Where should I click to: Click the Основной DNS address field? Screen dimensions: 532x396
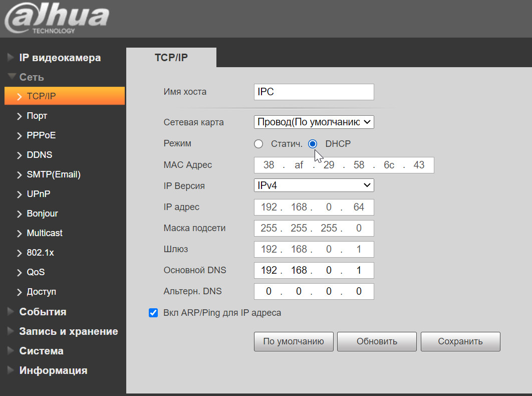click(314, 270)
